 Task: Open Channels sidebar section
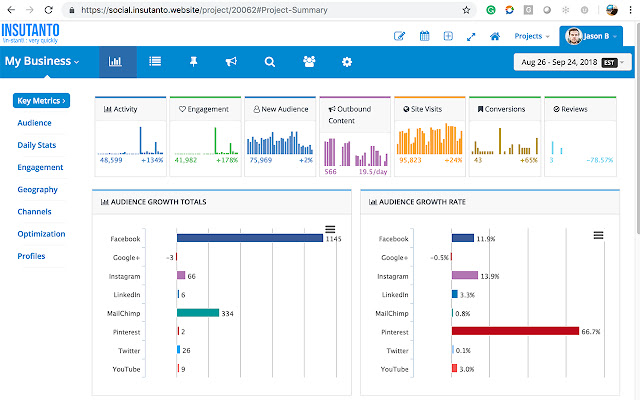pyautogui.click(x=34, y=212)
